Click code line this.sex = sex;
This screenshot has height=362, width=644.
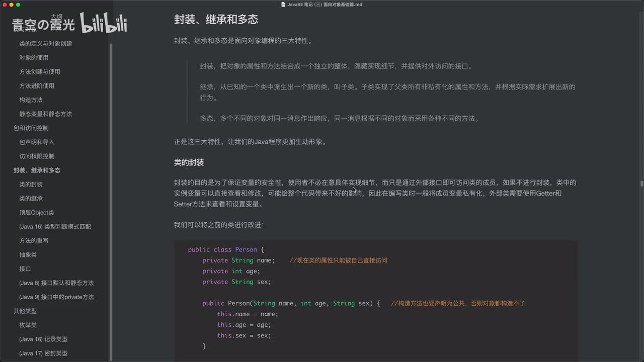pos(244,336)
